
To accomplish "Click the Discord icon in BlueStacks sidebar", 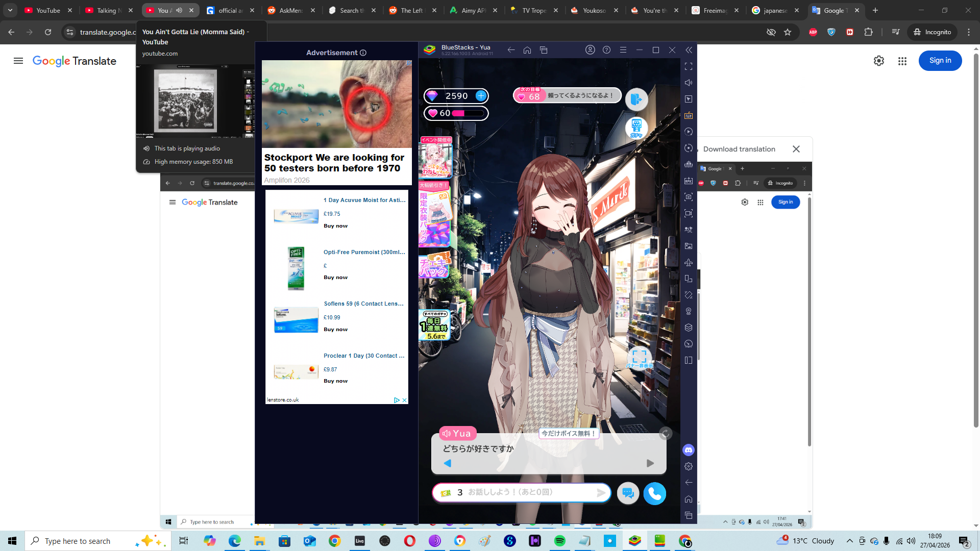I will coord(689,450).
